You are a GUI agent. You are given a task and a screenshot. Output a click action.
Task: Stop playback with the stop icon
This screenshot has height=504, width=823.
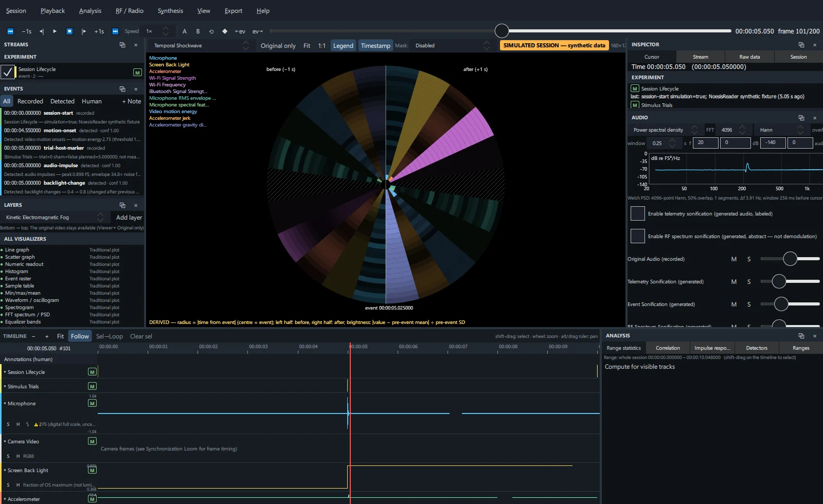tap(69, 31)
